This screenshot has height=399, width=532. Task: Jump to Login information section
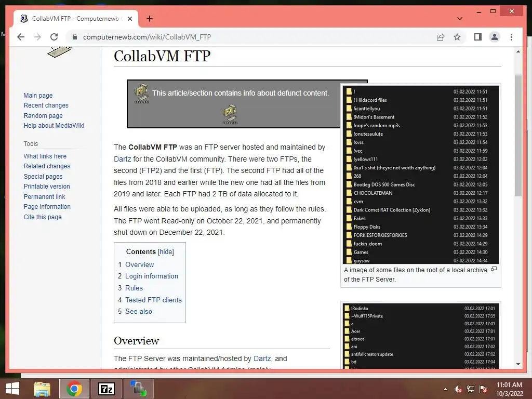tap(151, 276)
